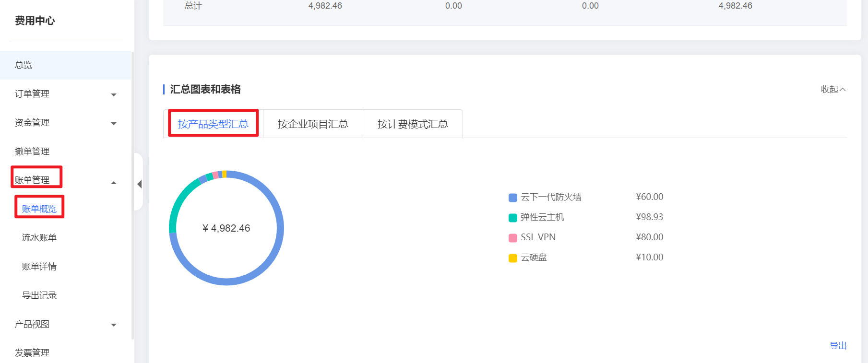Expand the 产品视图 menu arrow
The height and width of the screenshot is (363, 868).
pyautogui.click(x=114, y=325)
